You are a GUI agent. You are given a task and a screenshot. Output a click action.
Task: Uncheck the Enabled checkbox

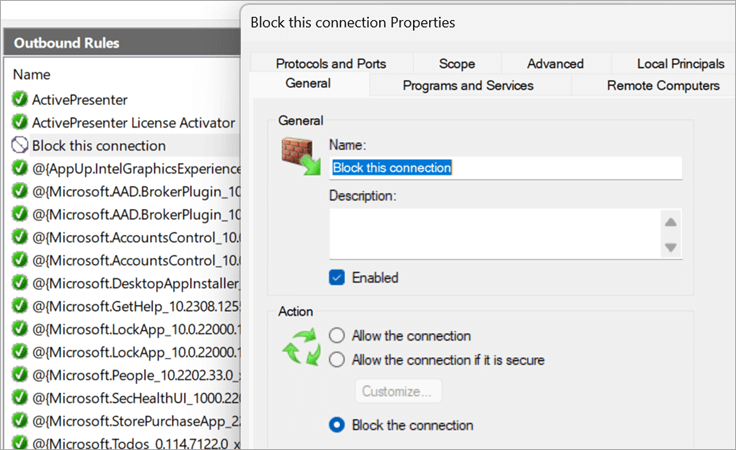click(x=338, y=277)
